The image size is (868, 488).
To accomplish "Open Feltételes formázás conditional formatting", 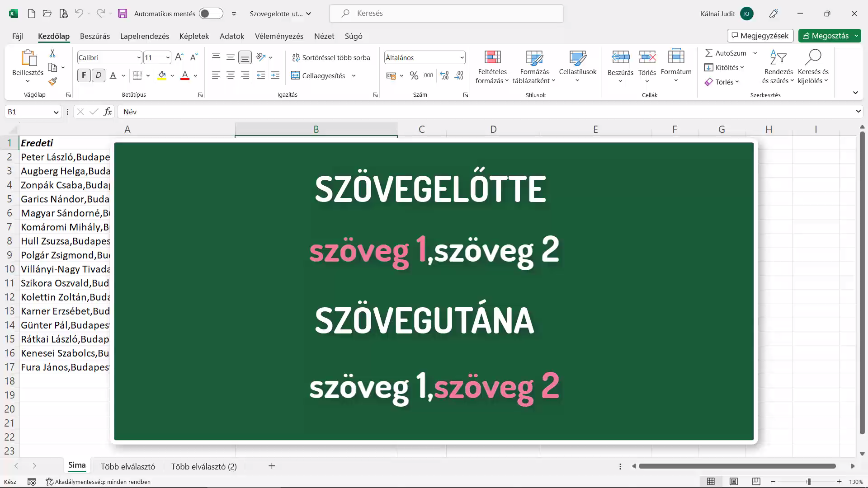I will pyautogui.click(x=492, y=67).
